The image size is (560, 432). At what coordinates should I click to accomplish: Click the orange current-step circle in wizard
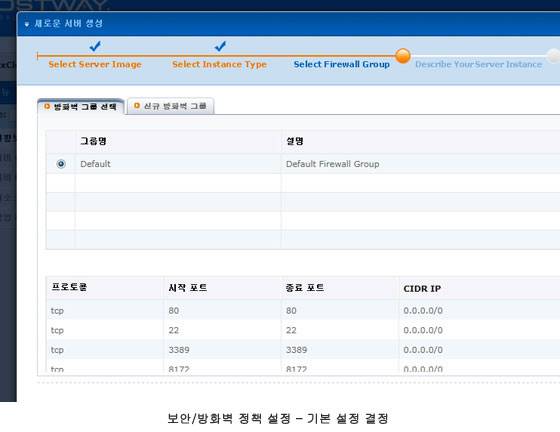tap(403, 56)
